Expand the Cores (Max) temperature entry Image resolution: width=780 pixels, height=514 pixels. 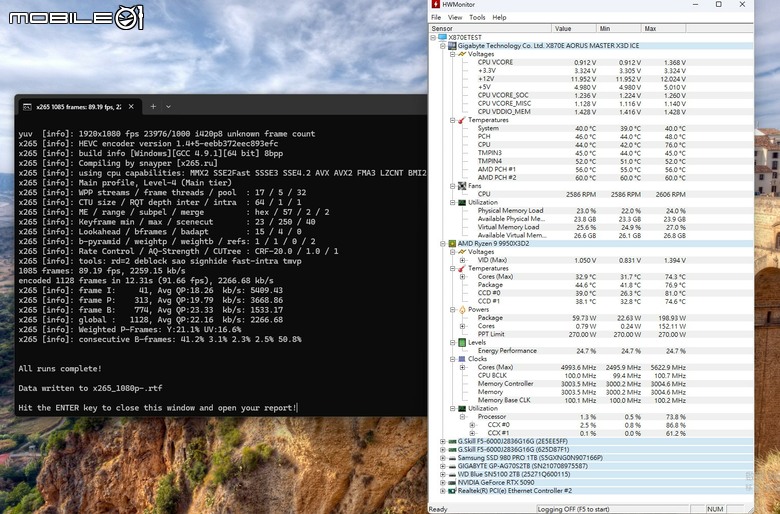(x=463, y=277)
